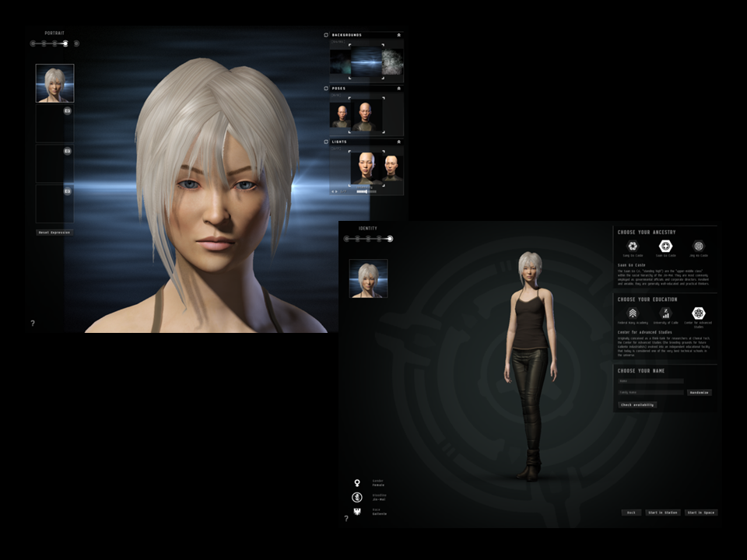Click the 'CHOOSE YOUR NAME' heading
Image resolution: width=747 pixels, height=560 pixels.
tap(641, 371)
